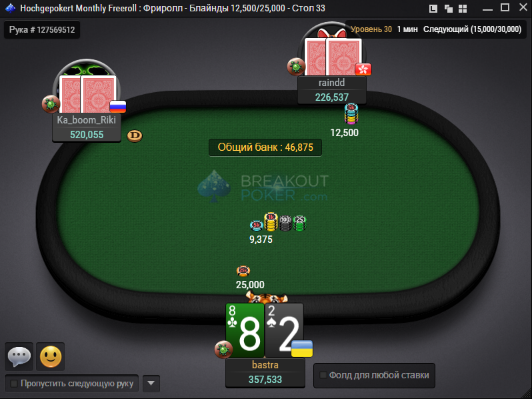Click the 'Рука # 127569512' hand number label
The height and width of the screenshot is (399, 532).
[x=42, y=29]
